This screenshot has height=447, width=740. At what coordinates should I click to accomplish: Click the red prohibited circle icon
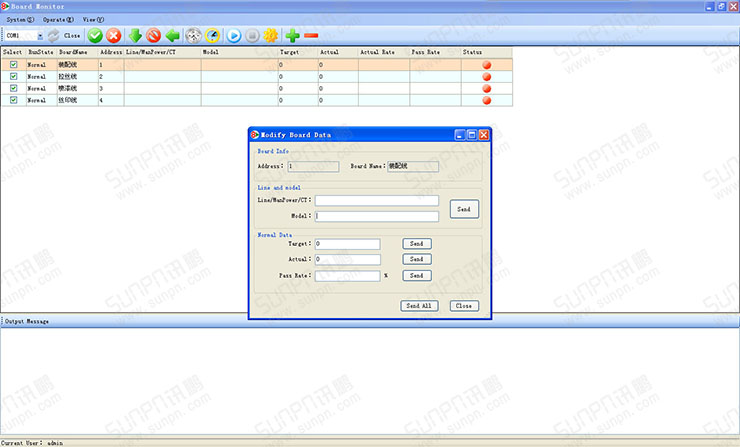pyautogui.click(x=154, y=35)
